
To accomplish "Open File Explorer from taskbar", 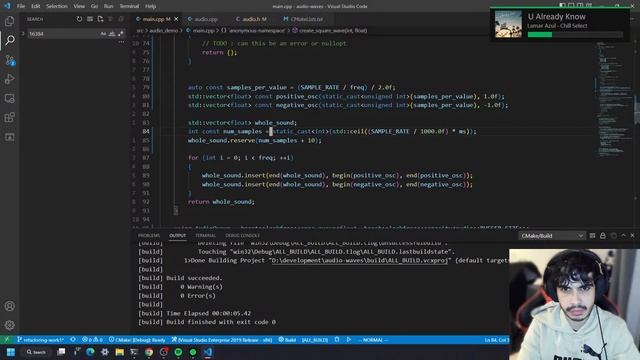I will (119, 352).
